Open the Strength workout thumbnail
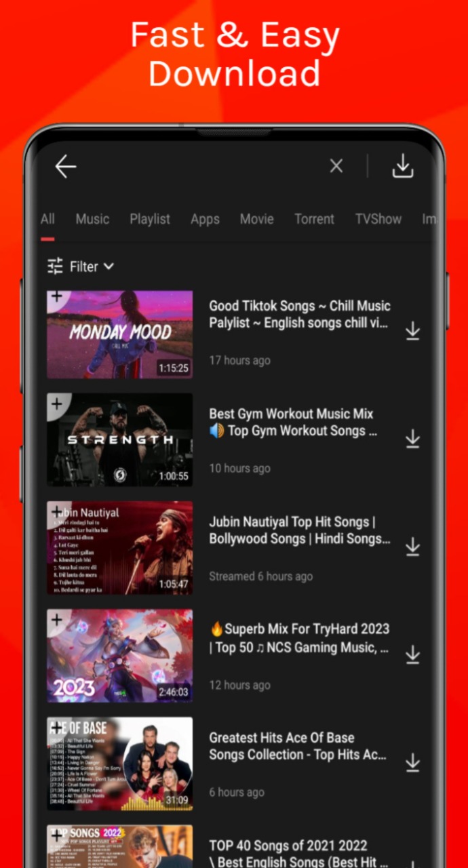The height and width of the screenshot is (868, 468). click(x=119, y=439)
